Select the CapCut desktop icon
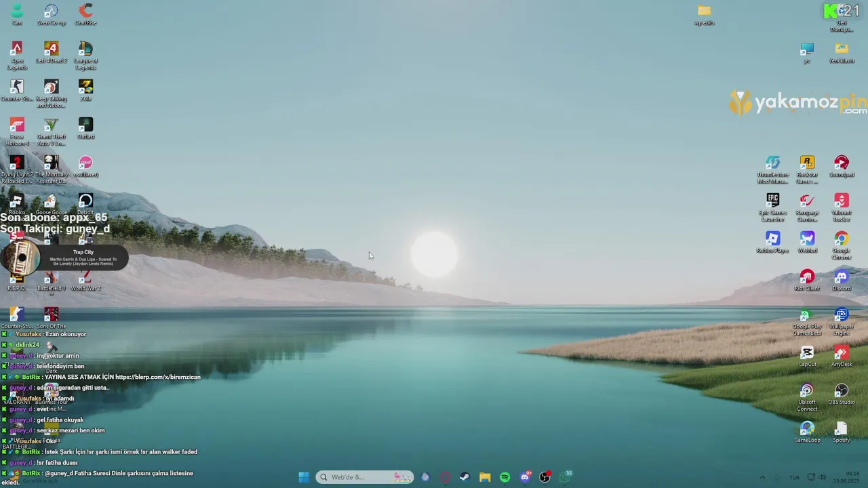 [x=807, y=356]
